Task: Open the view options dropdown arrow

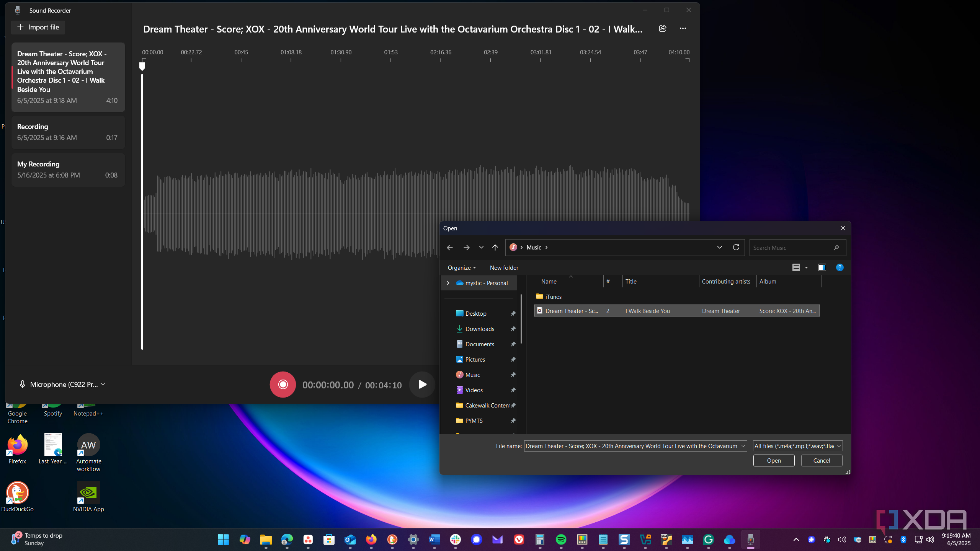Action: point(806,268)
